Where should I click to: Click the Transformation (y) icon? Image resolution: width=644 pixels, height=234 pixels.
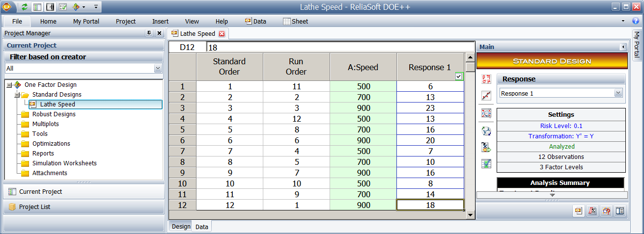(486, 130)
